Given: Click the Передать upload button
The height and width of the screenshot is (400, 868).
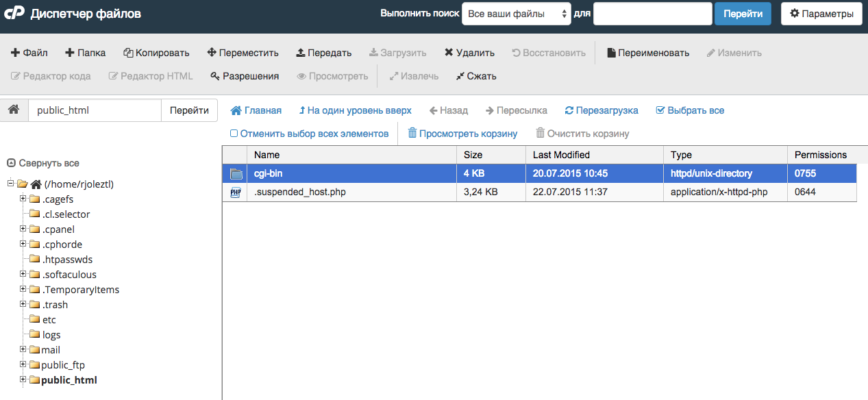Looking at the screenshot, I should (324, 53).
